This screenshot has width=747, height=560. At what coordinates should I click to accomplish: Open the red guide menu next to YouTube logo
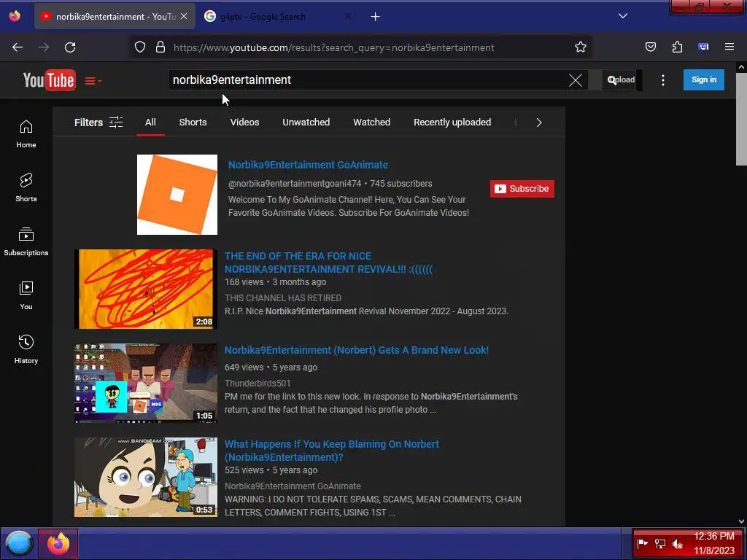point(93,81)
